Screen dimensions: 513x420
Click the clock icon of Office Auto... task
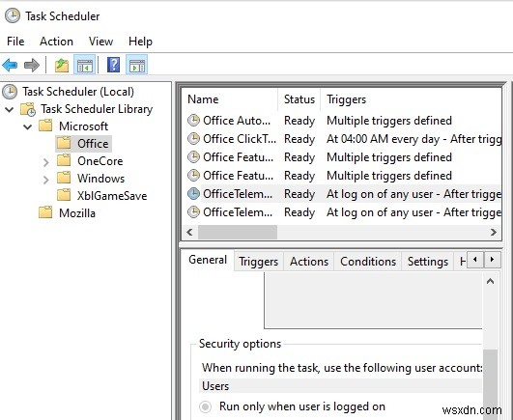point(193,121)
